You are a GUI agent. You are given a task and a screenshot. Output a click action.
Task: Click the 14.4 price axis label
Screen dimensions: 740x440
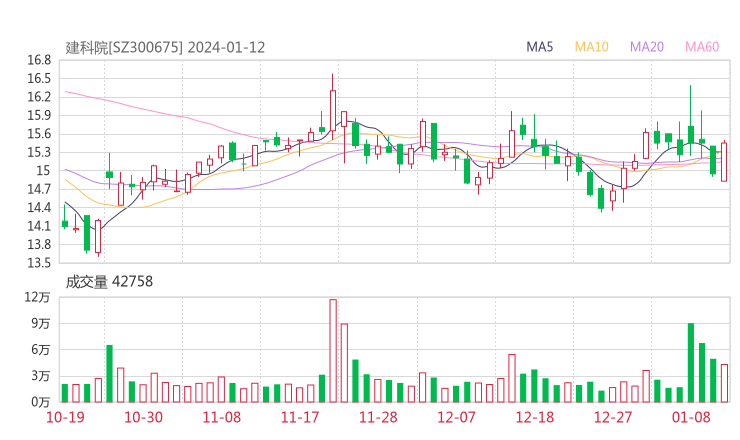39,208
